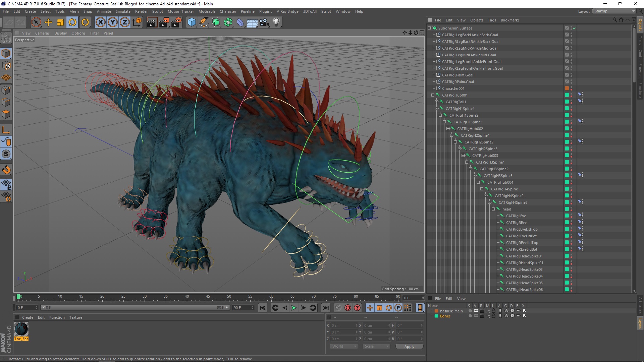Screen dimensions: 644x362
Task: Activate the Rotate tool
Action: [72, 22]
